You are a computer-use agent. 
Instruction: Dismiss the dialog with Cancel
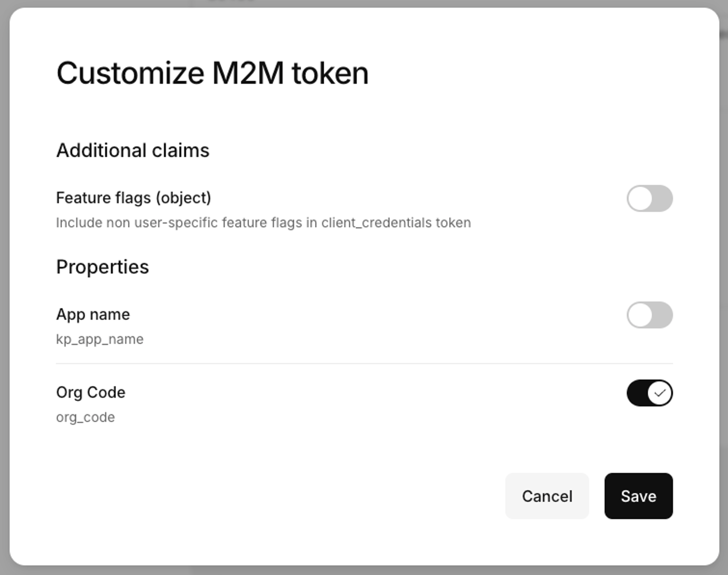tap(547, 497)
